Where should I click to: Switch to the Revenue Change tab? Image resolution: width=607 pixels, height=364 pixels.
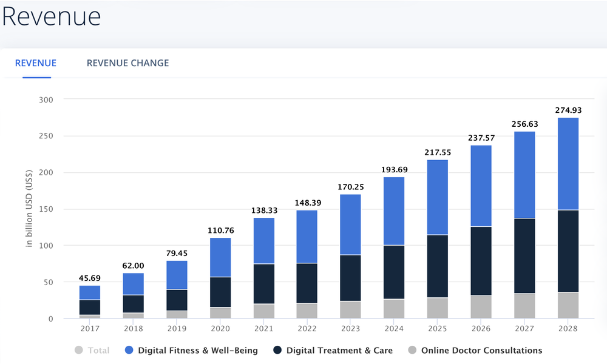point(127,63)
